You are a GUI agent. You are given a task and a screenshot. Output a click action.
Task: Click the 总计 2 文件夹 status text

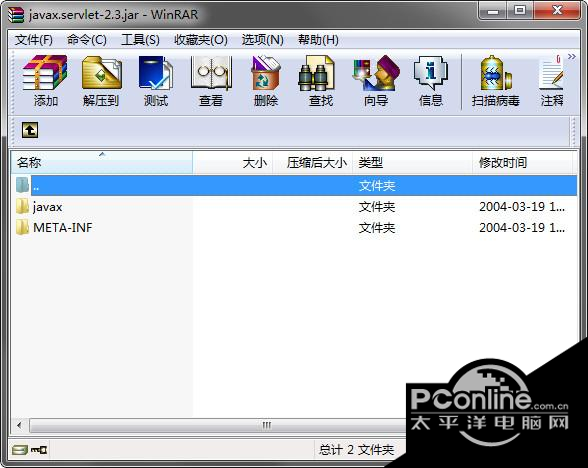tap(356, 449)
